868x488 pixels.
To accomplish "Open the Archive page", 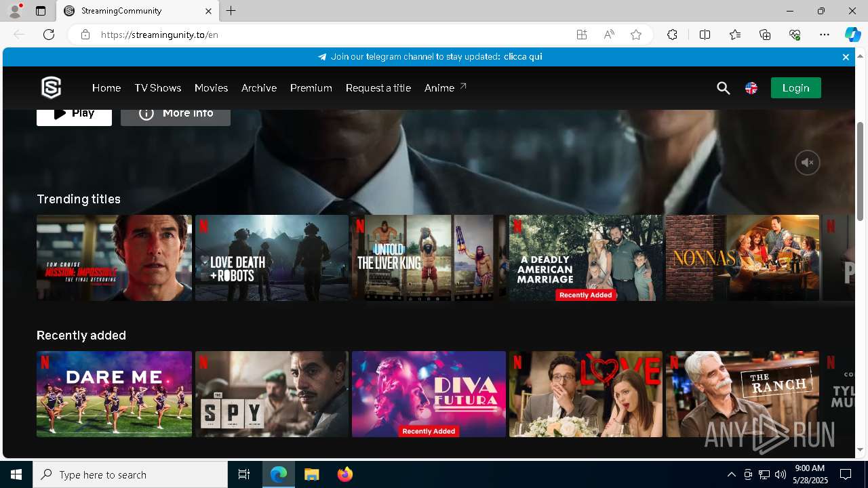I will tap(259, 88).
